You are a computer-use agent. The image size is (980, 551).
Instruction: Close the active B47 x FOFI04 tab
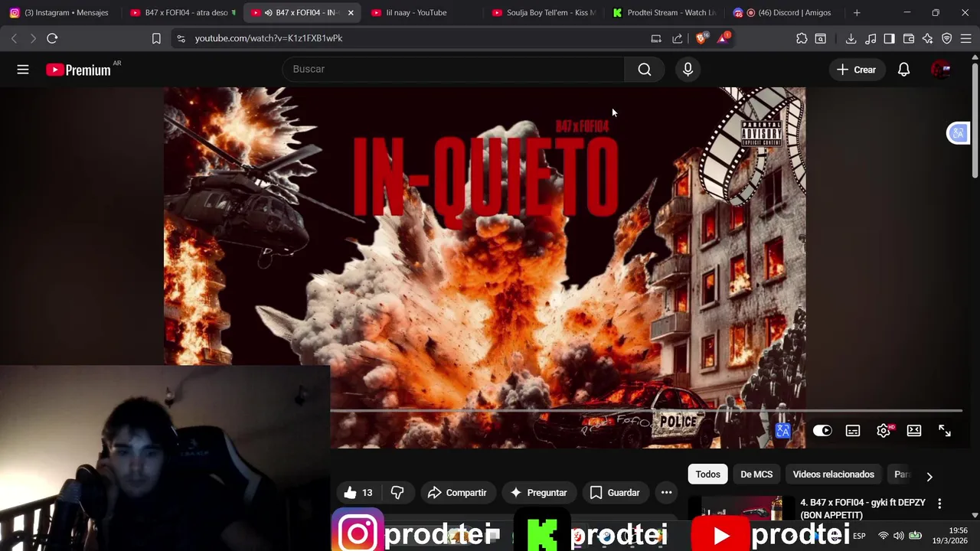[x=351, y=12]
